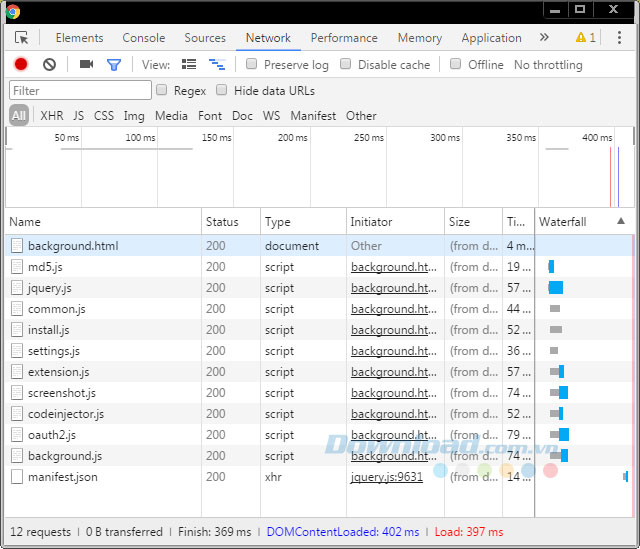Toggle the waterfall overview view icon
Image resolution: width=640 pixels, height=549 pixels.
[216, 64]
